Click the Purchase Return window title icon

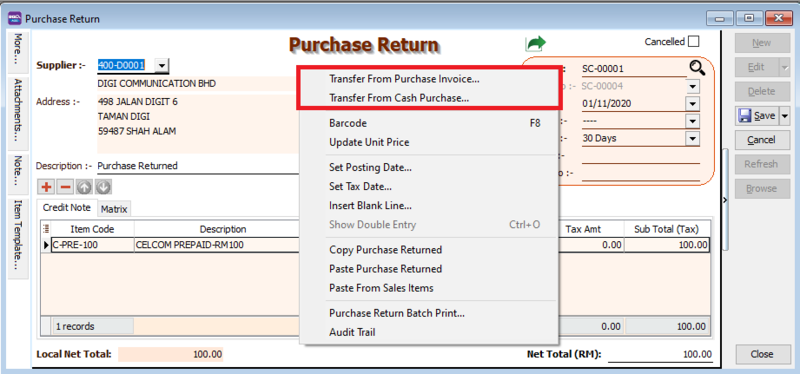tap(15, 19)
